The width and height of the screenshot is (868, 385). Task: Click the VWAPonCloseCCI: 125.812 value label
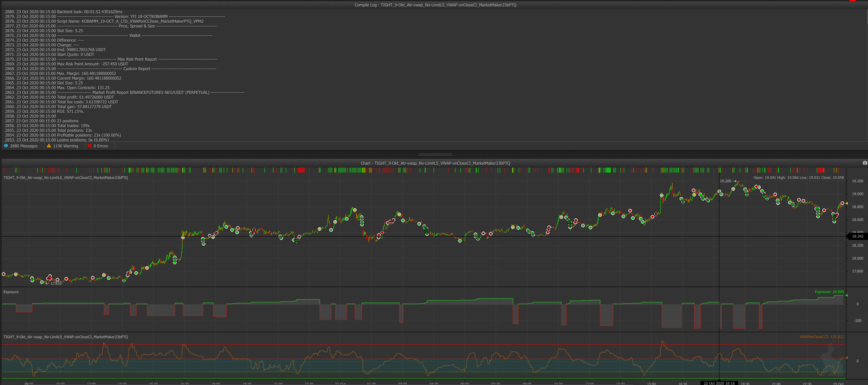click(x=822, y=337)
